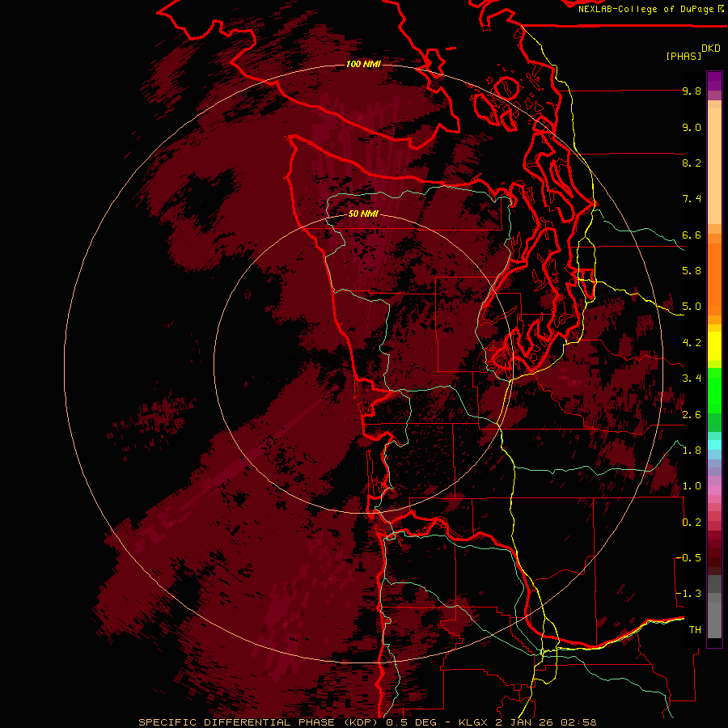Click the 50 NMI range ring label
This screenshot has width=728, height=728.
tap(363, 214)
